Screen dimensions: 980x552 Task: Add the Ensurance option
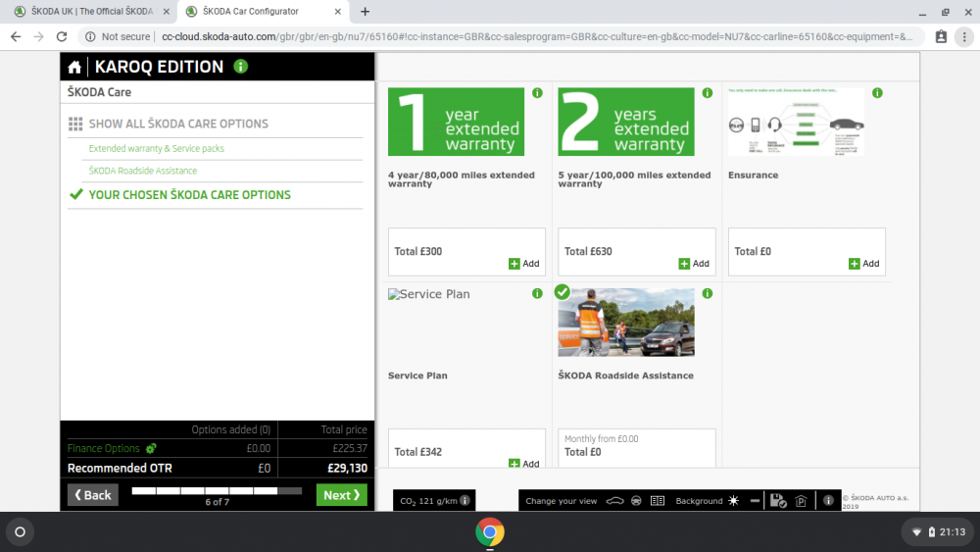tap(863, 264)
